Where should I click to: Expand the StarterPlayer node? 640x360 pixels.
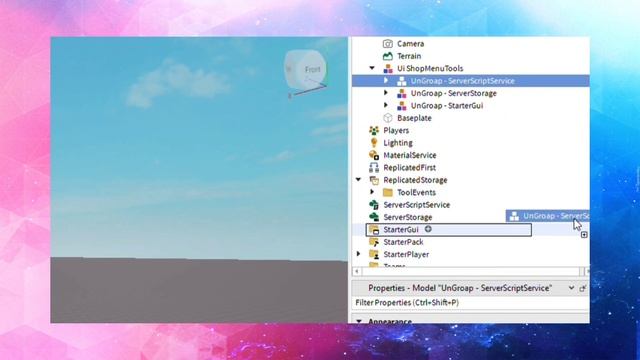(358, 254)
